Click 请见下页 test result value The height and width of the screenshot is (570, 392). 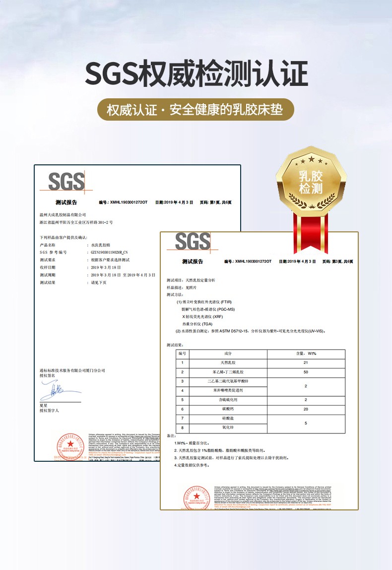click(99, 283)
